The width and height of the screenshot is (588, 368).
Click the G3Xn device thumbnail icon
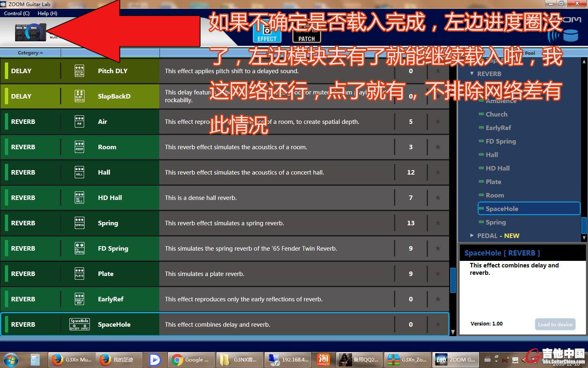(31, 32)
